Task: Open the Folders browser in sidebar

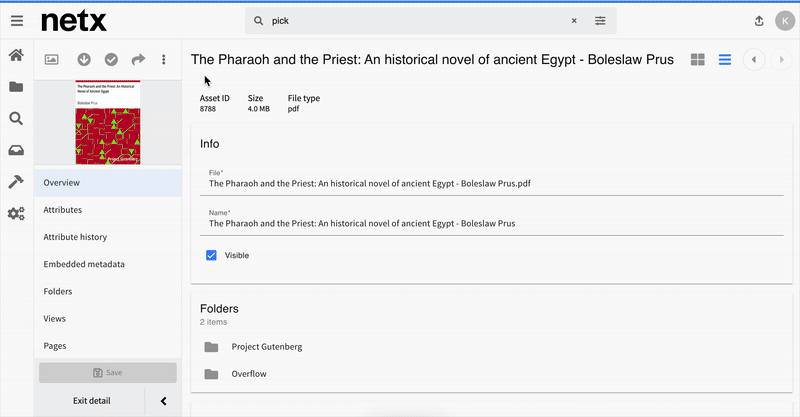Action: 16,87
